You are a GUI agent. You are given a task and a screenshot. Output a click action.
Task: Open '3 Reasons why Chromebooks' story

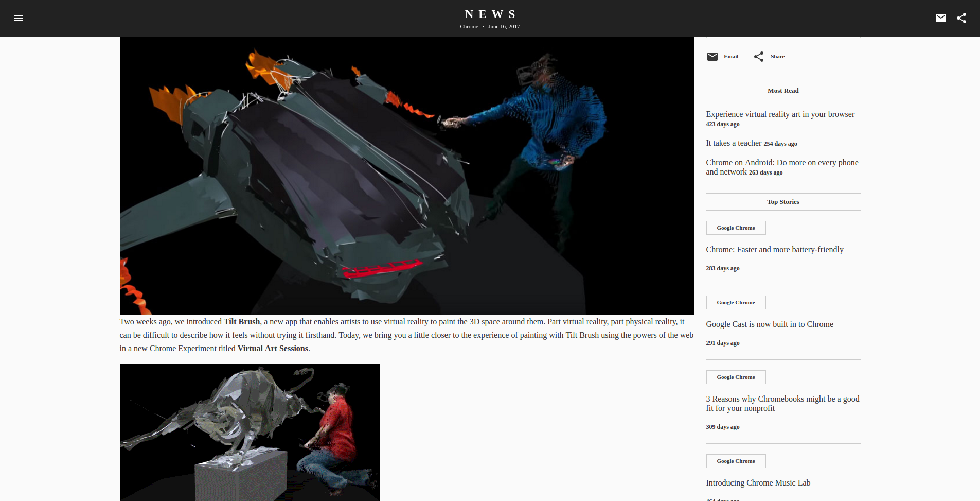(x=782, y=404)
